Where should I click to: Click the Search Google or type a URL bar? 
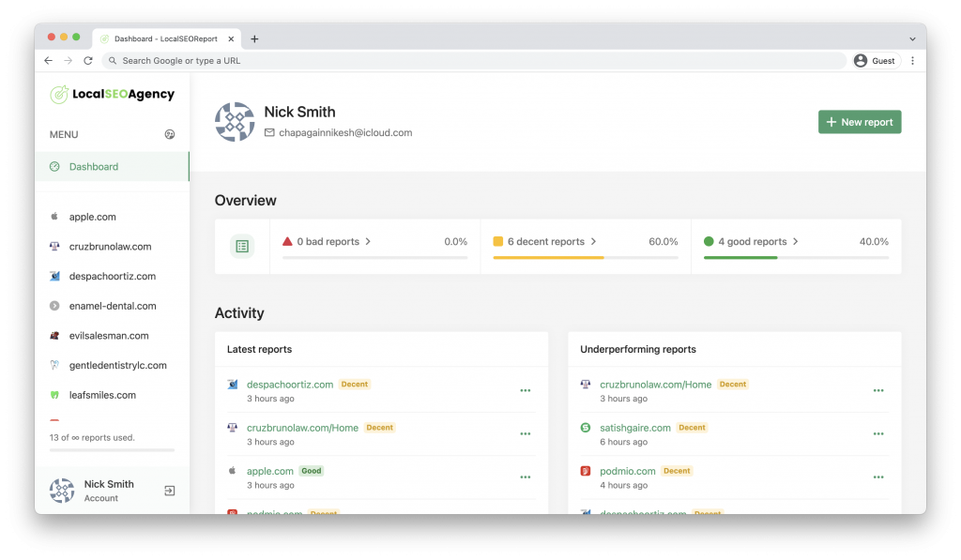point(474,61)
